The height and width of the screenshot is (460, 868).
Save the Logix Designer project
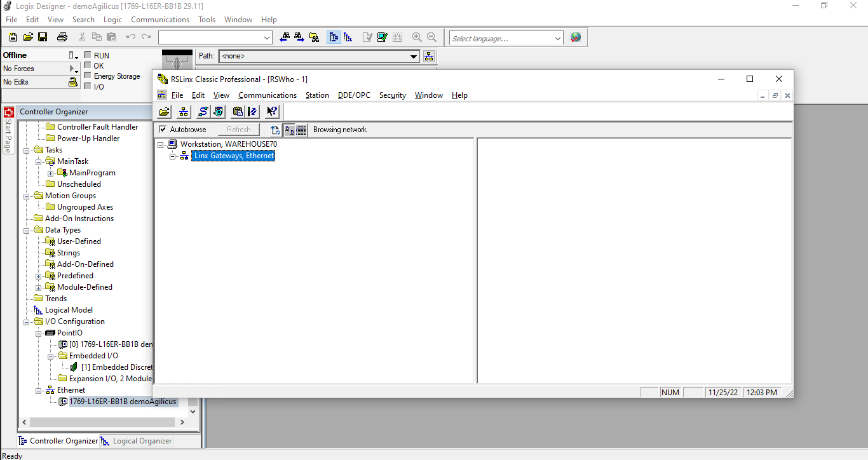[x=43, y=37]
